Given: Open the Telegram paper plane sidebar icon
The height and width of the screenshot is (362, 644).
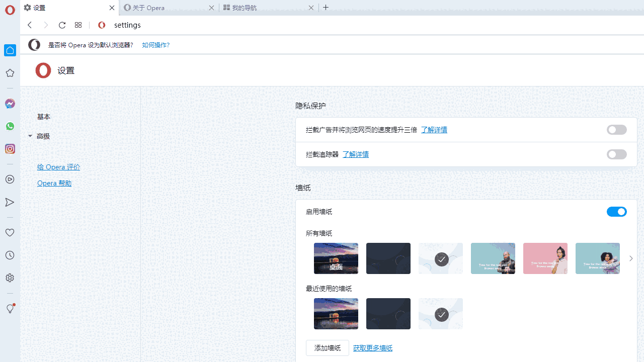Looking at the screenshot, I should (10, 202).
